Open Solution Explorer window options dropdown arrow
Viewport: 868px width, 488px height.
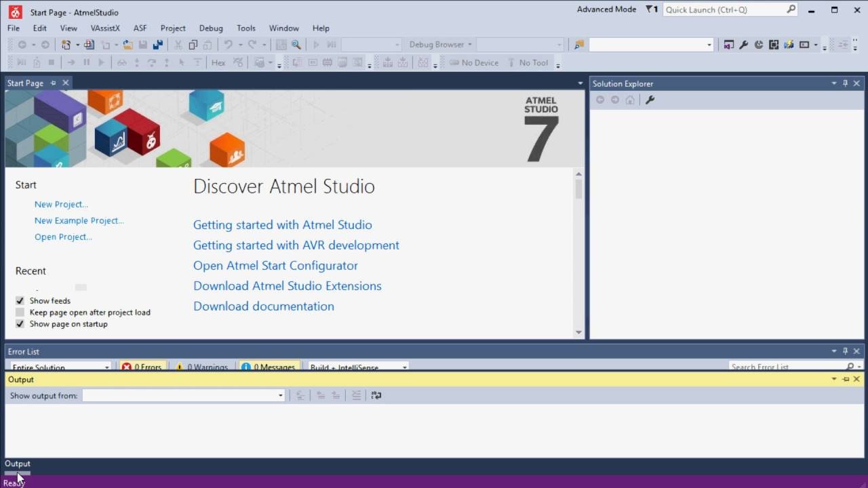(x=834, y=83)
